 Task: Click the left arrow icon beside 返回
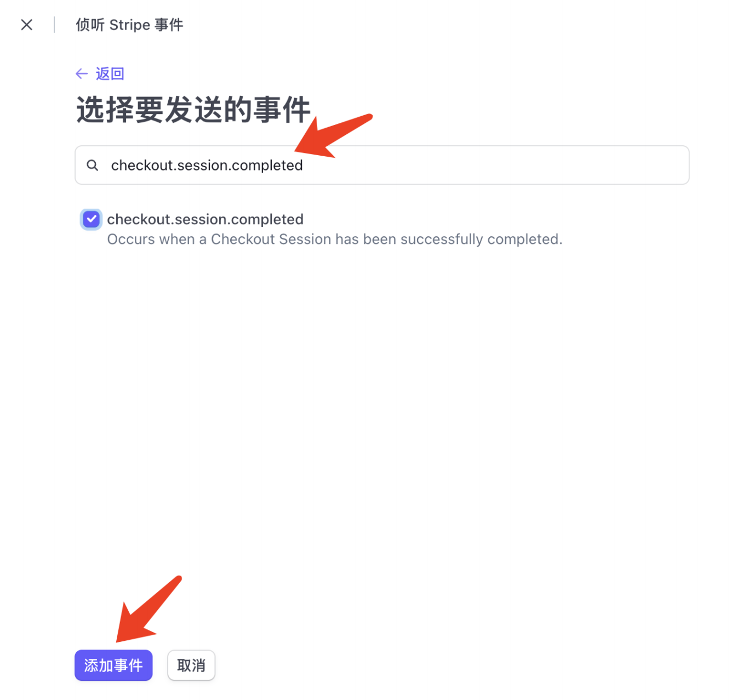click(x=82, y=73)
